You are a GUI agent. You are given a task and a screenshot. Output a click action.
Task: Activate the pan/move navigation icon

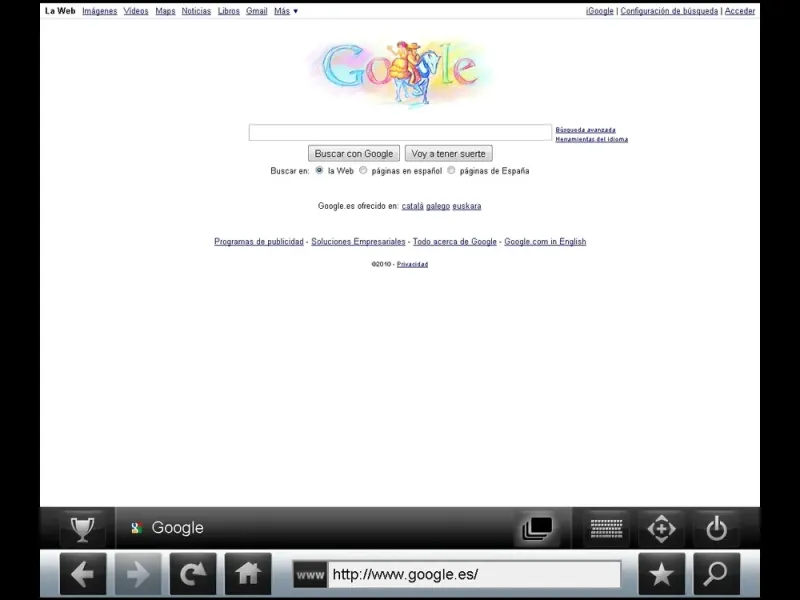click(x=661, y=529)
